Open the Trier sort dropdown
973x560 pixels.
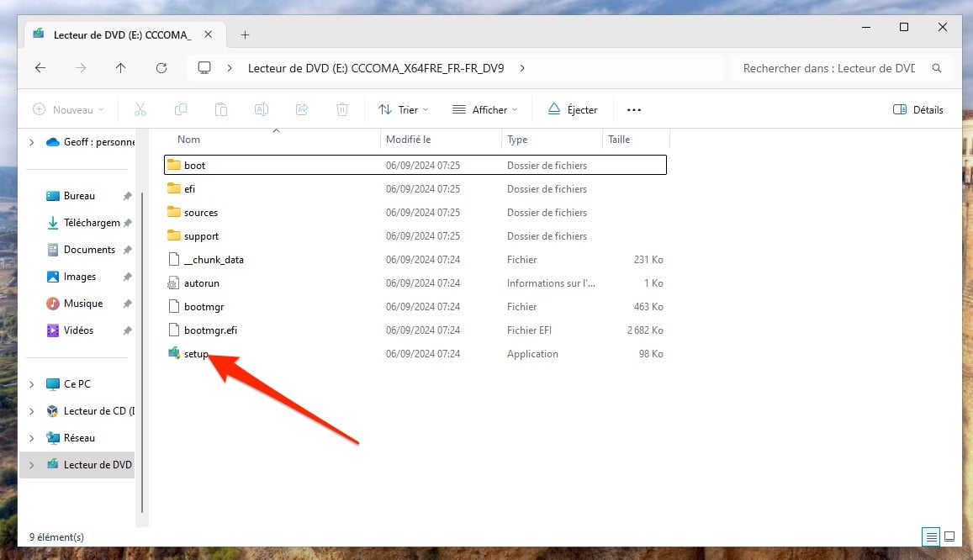403,109
